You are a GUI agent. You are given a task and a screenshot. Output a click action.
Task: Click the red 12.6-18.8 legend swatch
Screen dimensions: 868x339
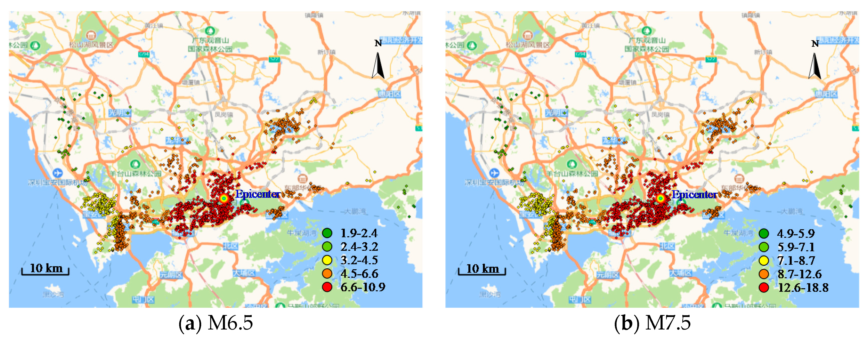click(x=764, y=287)
